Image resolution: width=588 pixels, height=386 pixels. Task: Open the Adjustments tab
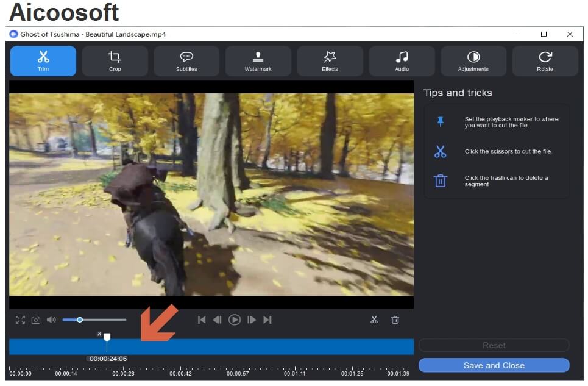point(473,61)
